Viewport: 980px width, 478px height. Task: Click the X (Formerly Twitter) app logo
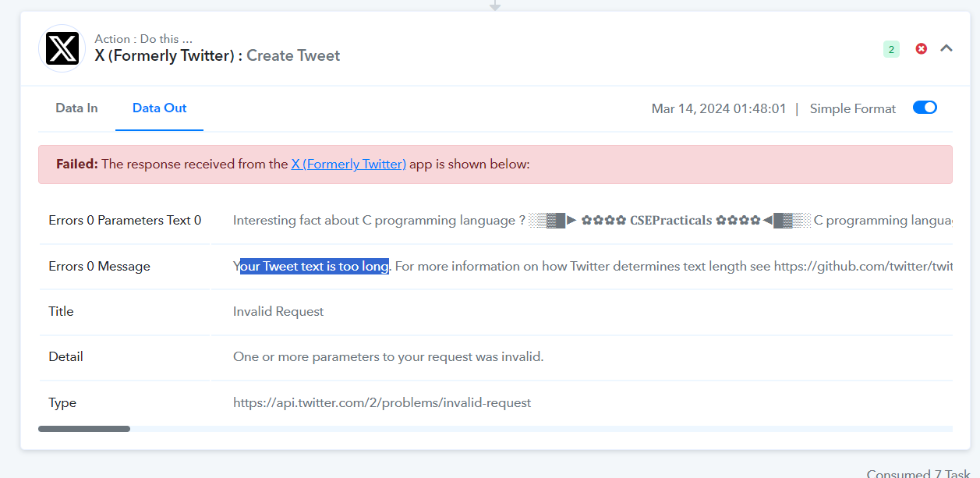coord(62,48)
